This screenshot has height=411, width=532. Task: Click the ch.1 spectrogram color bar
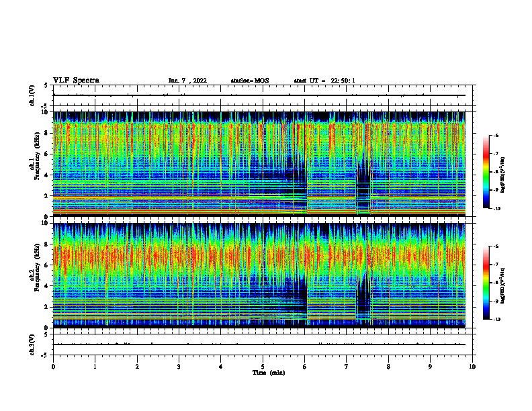click(486, 172)
